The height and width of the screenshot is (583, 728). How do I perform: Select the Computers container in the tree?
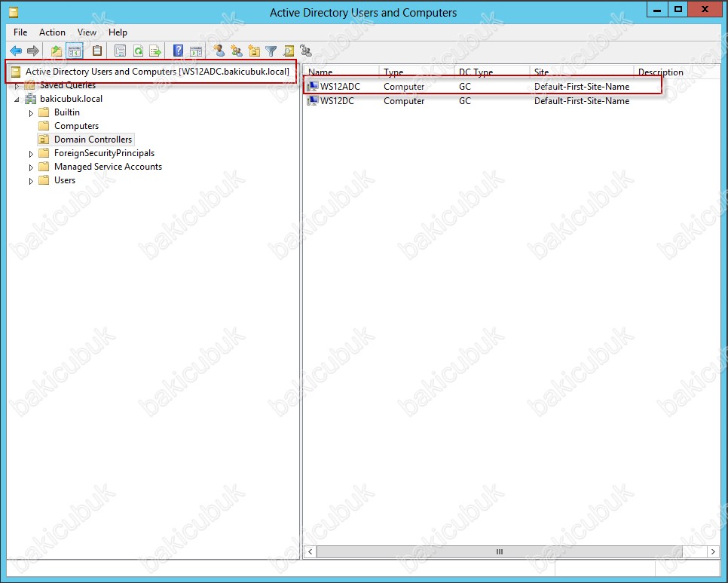[76, 126]
